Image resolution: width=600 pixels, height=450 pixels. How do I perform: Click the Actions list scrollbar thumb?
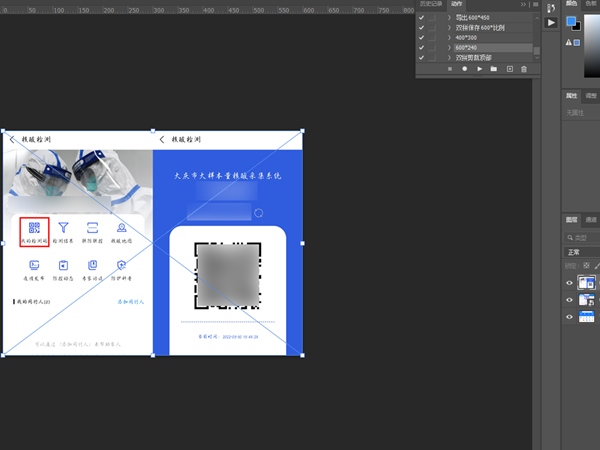click(536, 51)
